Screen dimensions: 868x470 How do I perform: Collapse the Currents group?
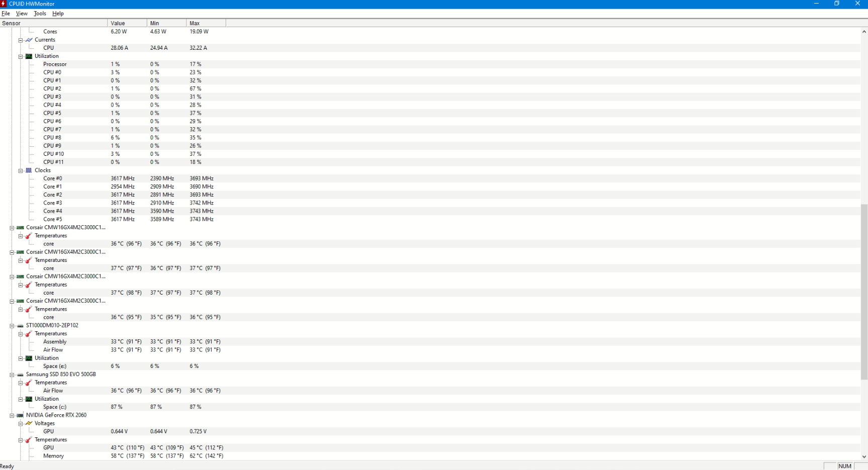click(x=21, y=40)
